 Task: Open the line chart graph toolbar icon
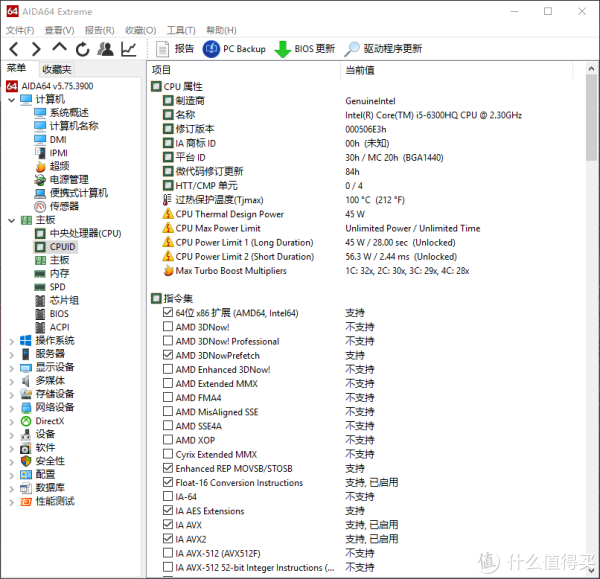129,49
